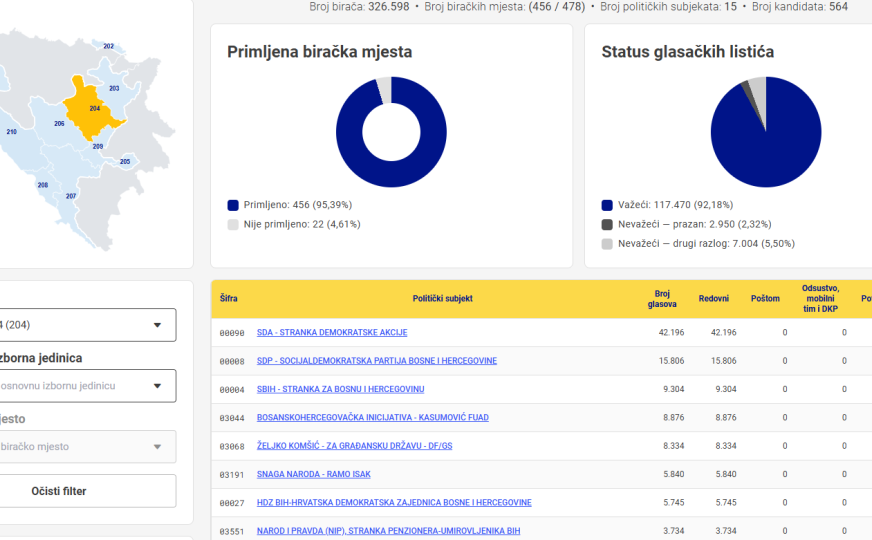Click code 00090 in the table
The image size is (872, 540).
pos(232,333)
